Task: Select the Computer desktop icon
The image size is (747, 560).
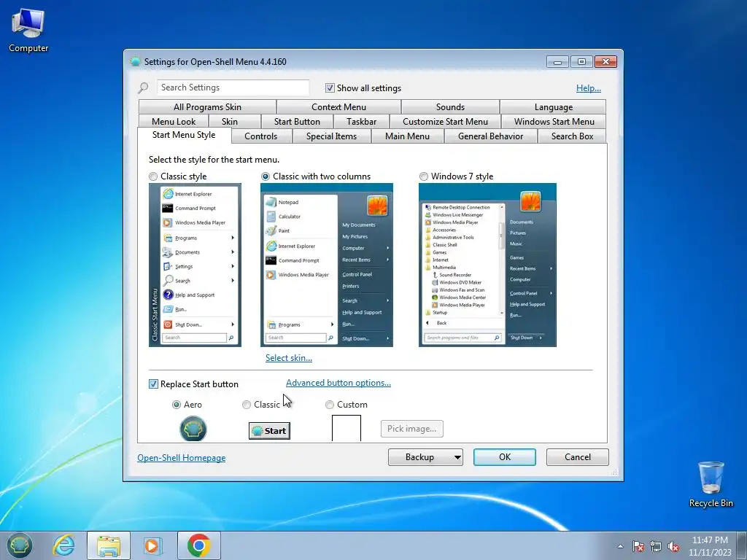Action: click(x=28, y=31)
